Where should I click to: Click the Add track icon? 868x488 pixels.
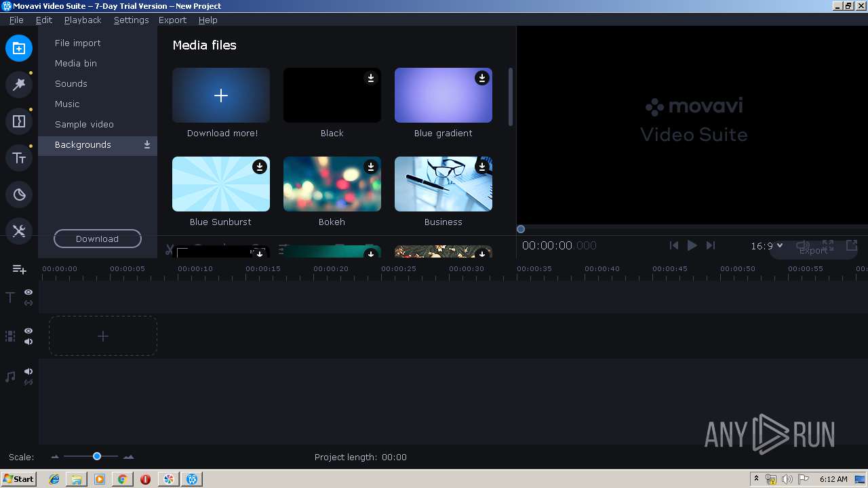pyautogui.click(x=20, y=269)
